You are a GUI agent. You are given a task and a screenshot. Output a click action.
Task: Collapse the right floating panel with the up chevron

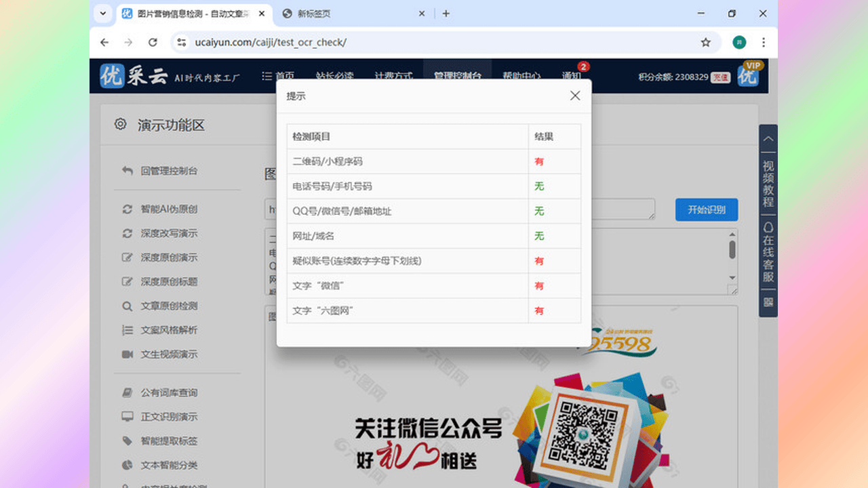pyautogui.click(x=768, y=138)
